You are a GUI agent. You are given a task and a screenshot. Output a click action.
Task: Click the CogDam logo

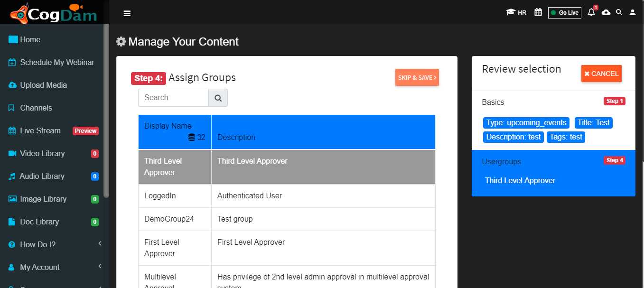click(x=52, y=13)
